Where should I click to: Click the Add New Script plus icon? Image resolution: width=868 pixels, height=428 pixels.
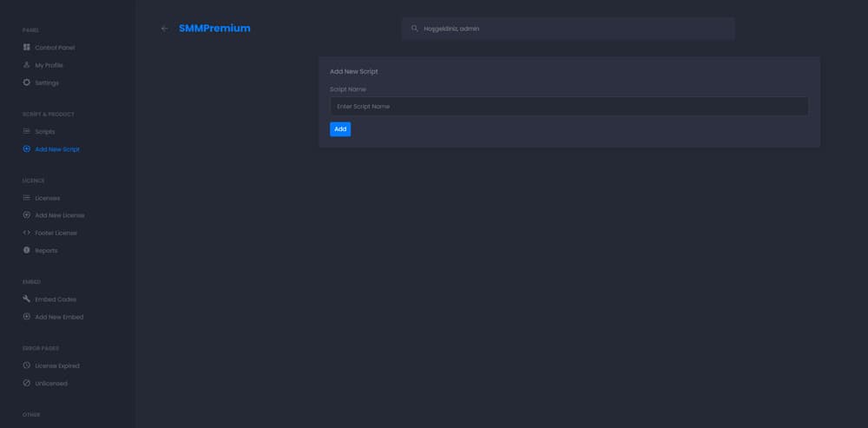pyautogui.click(x=27, y=149)
